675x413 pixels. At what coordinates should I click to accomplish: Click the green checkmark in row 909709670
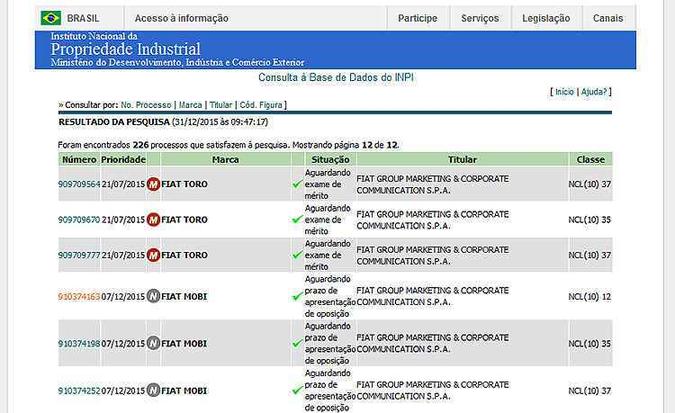pyautogui.click(x=297, y=220)
